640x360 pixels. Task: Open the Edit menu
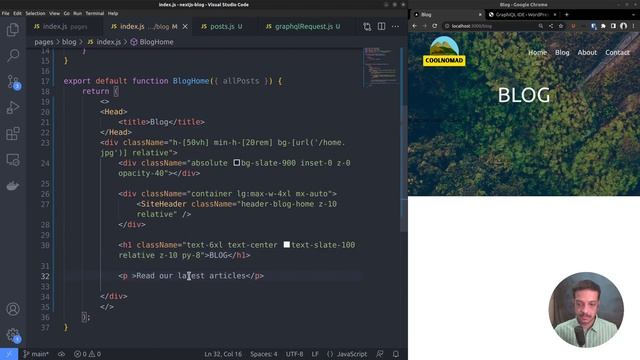(x=18, y=13)
